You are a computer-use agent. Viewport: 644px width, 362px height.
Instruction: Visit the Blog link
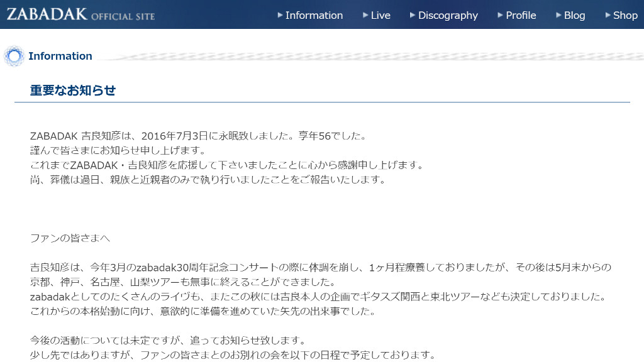(574, 15)
